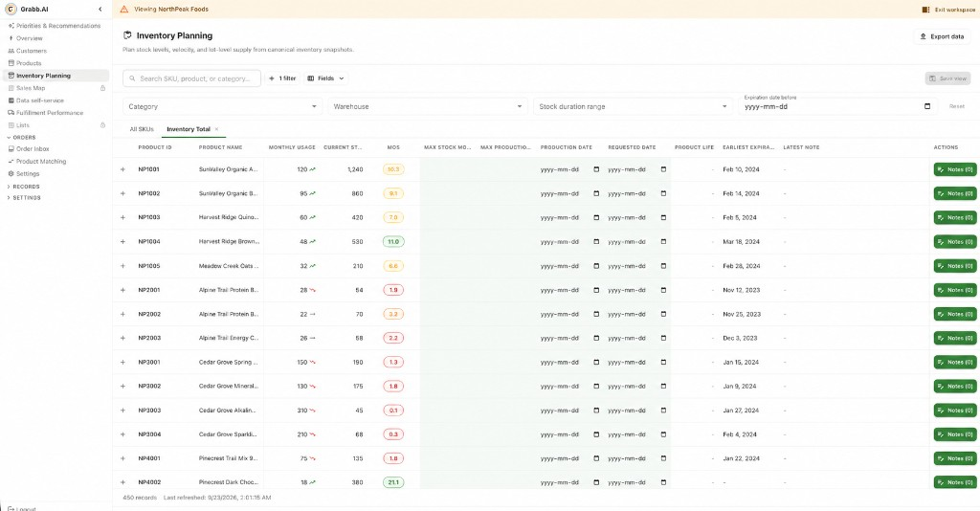Click product name Harvest Ridge Brown
The height and width of the screenshot is (511, 980).
point(229,242)
